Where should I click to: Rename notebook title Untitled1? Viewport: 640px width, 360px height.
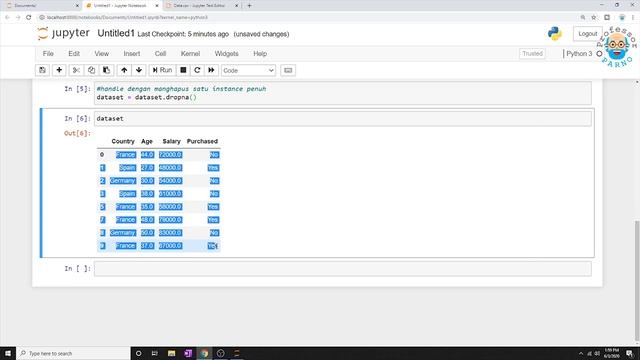click(116, 33)
